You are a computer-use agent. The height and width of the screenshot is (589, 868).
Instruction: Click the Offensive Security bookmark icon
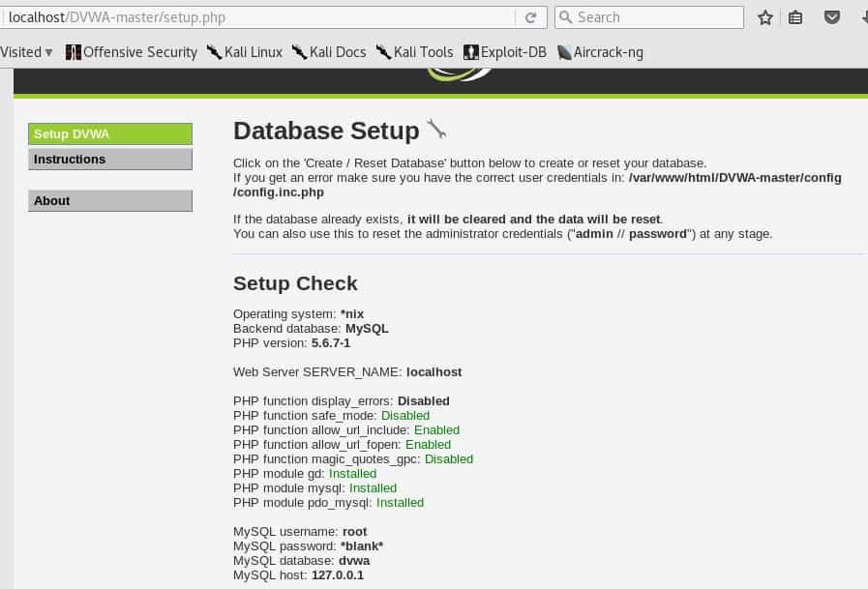pyautogui.click(x=74, y=52)
